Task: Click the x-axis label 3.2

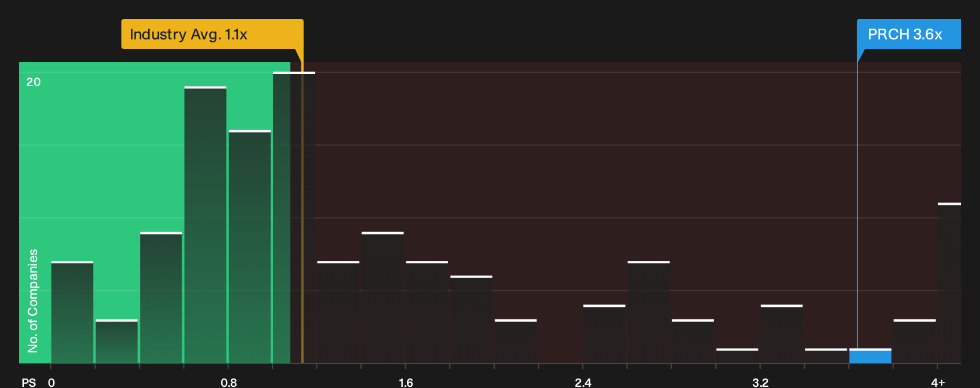Action: point(760,382)
